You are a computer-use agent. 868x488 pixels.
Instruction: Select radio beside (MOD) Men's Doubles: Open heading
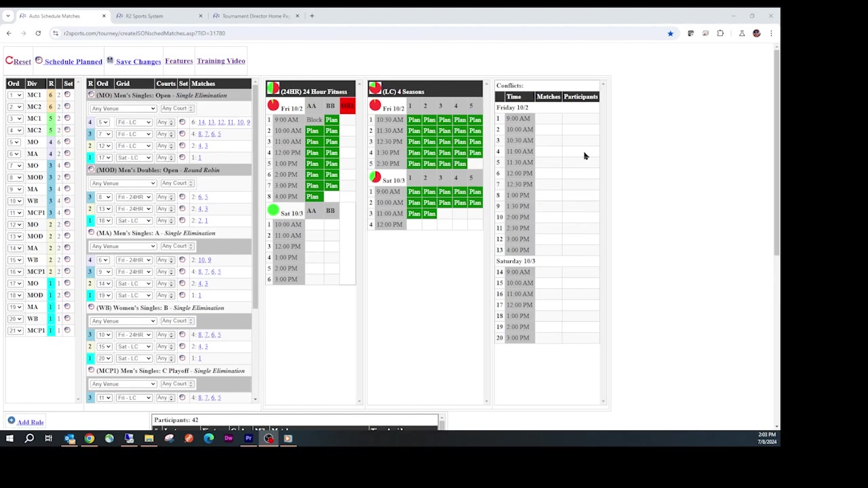(x=92, y=169)
